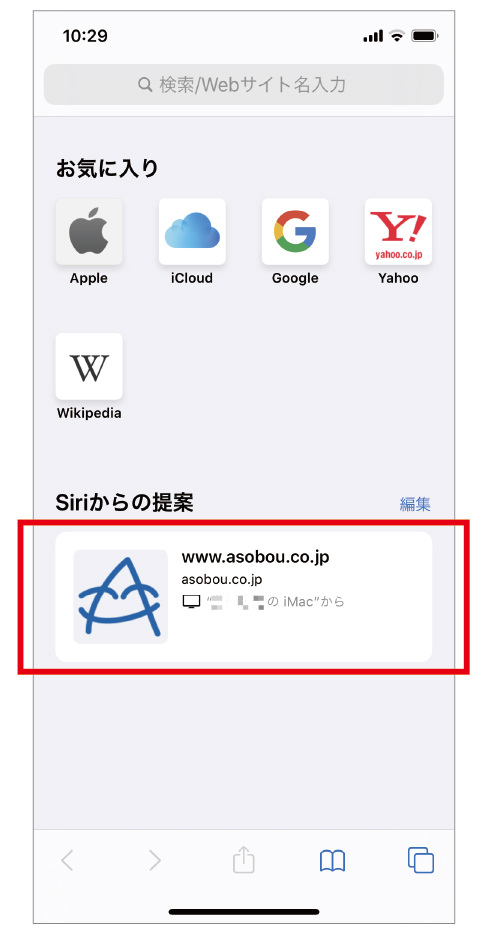Go forward with the right arrow

coord(156,861)
